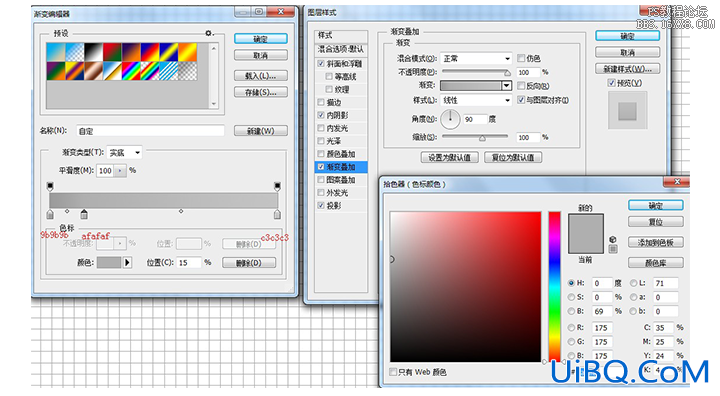The image size is (720, 396).
Task: Select the H hue radio button
Action: 571,283
